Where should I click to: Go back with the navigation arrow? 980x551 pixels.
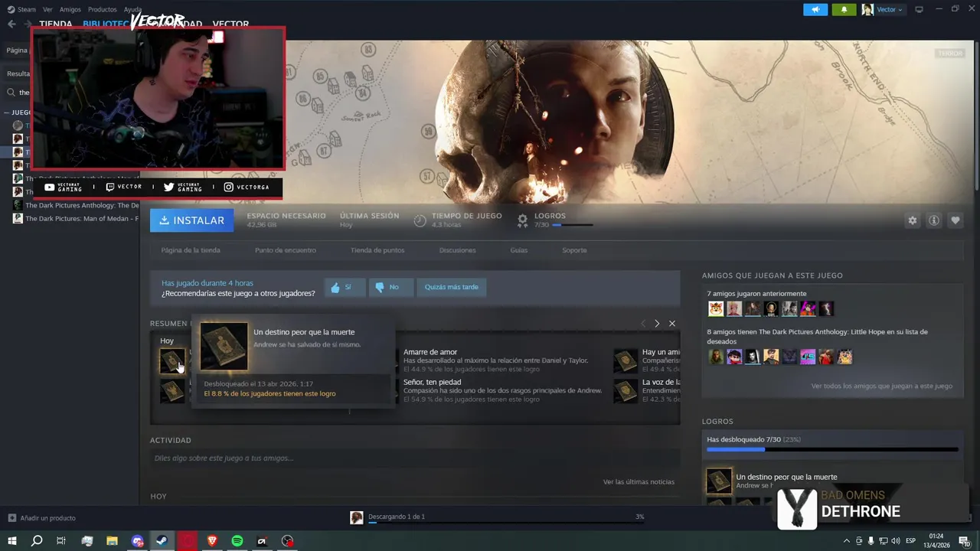[11, 24]
